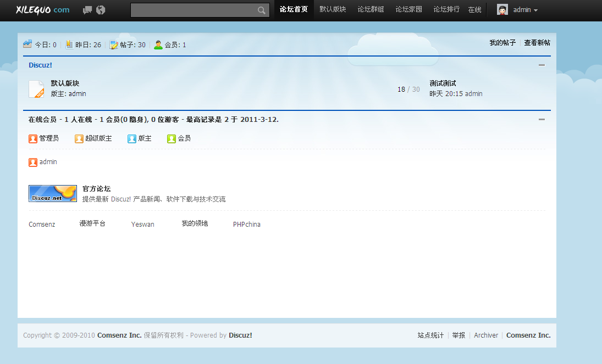Open the PHPchina friend link

tap(246, 225)
